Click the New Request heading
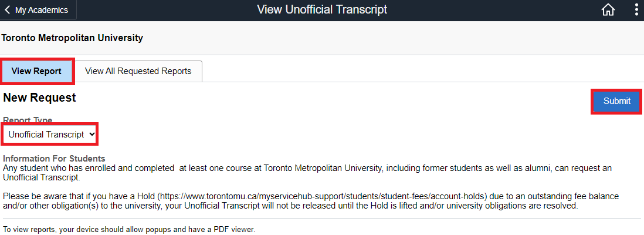 [39, 98]
